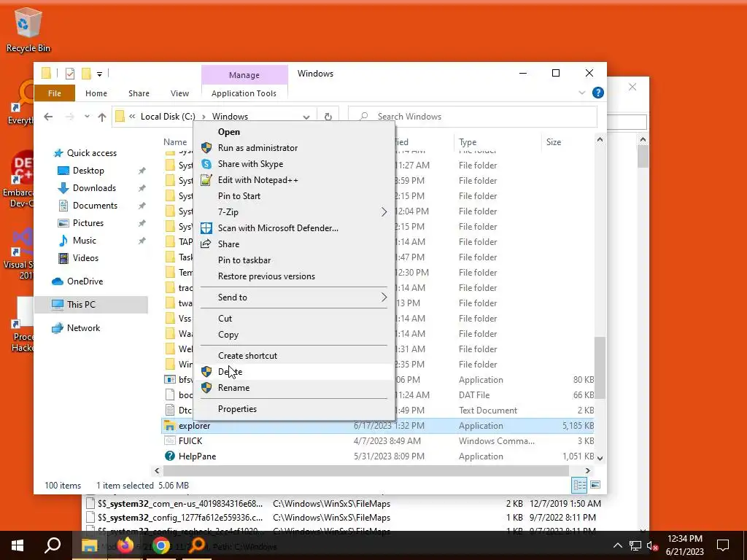
Task: Open the File ribbon tab
Action: (x=54, y=93)
